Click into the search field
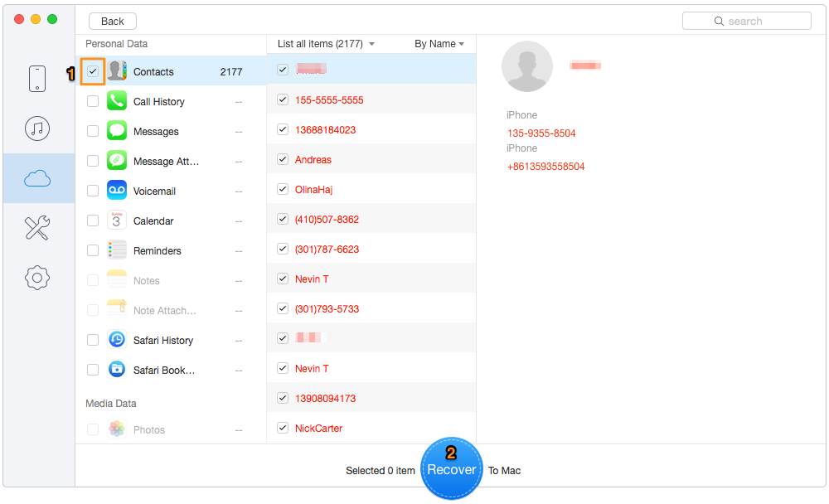Image resolution: width=829 pixels, height=504 pixels. [747, 22]
